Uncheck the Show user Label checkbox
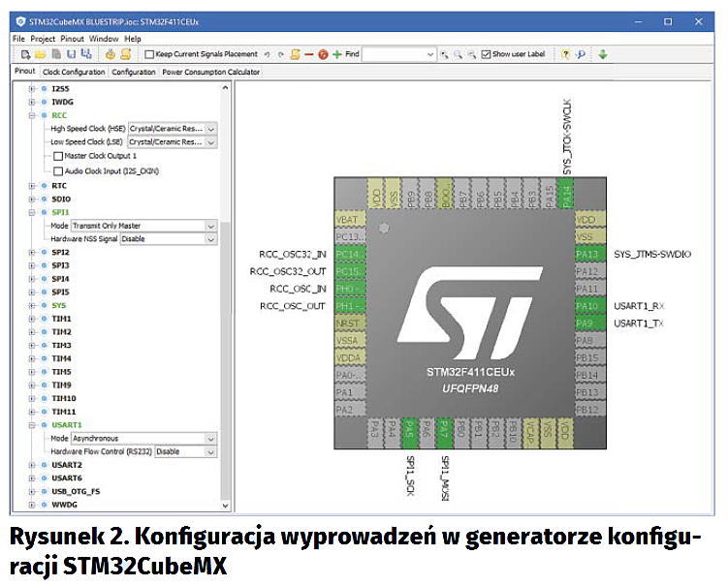The image size is (728, 586). (x=486, y=55)
